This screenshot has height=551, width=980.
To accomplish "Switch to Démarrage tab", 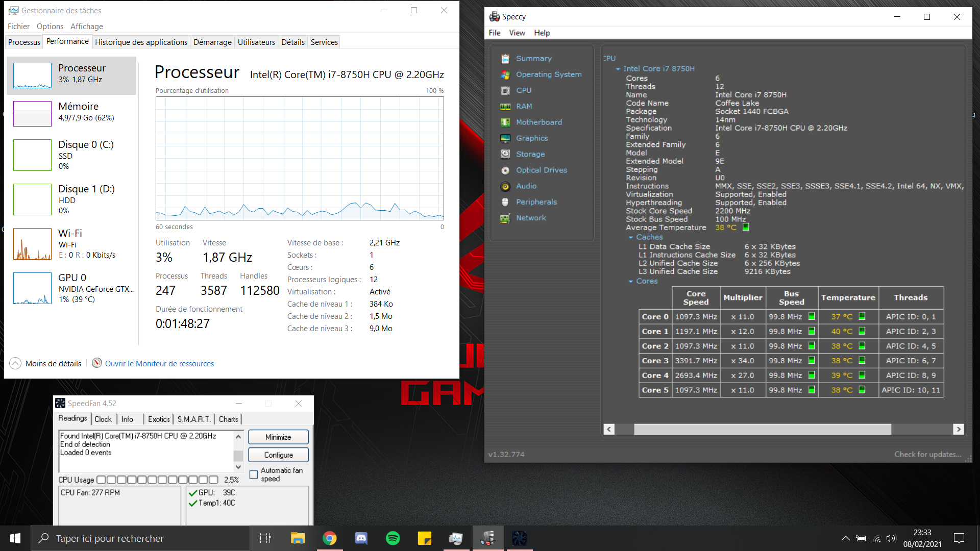I will click(212, 42).
